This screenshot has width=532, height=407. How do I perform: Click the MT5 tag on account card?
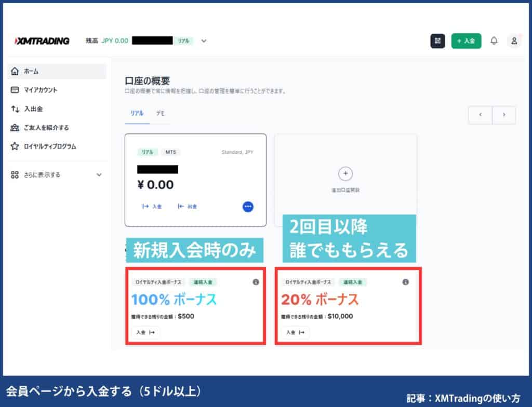(170, 152)
